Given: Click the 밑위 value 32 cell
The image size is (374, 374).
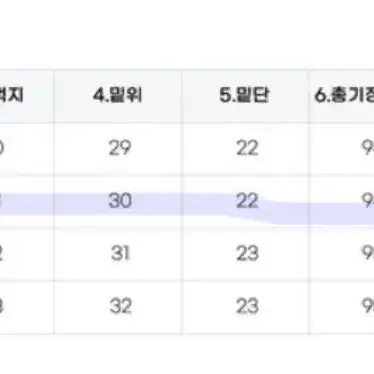Looking at the screenshot, I should tap(118, 307).
